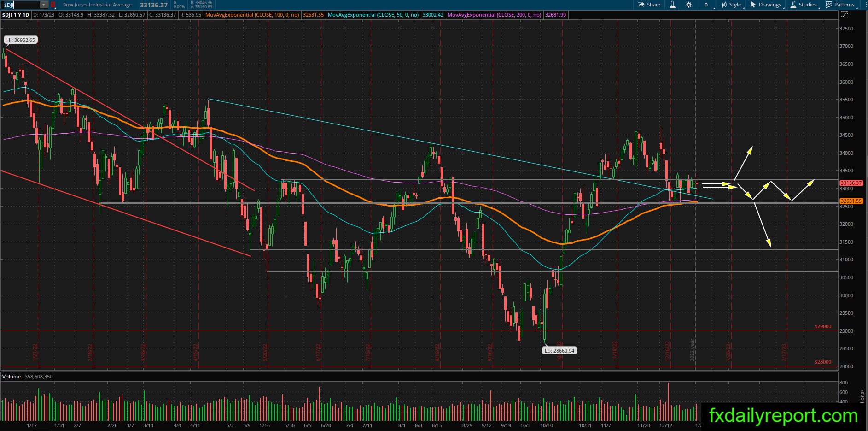Click the 5/16 date on the time axis

[x=264, y=425]
